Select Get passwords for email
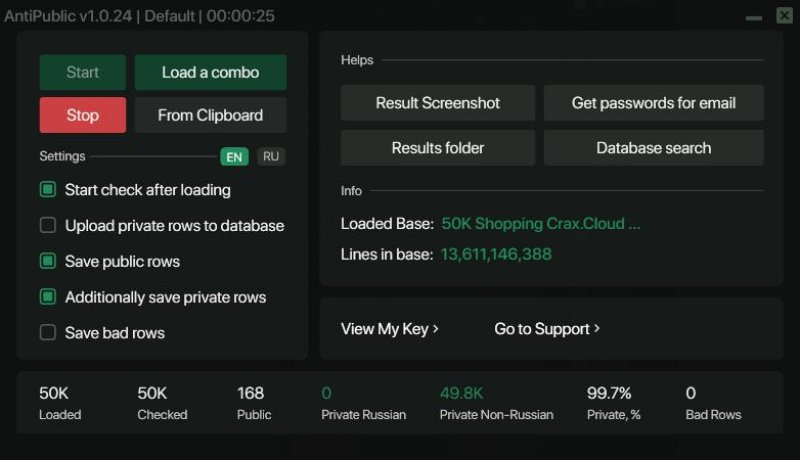 coord(653,103)
